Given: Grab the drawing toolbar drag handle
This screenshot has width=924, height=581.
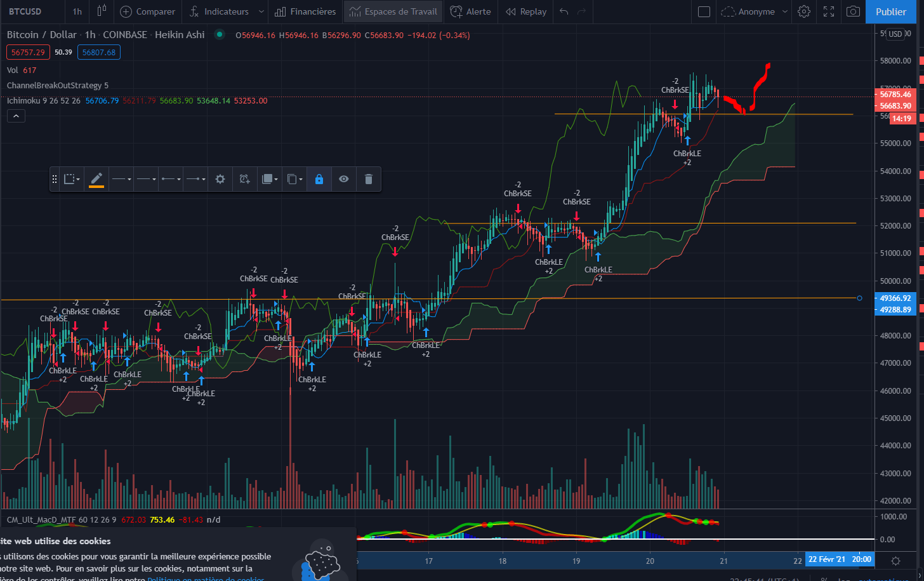Looking at the screenshot, I should (55, 179).
